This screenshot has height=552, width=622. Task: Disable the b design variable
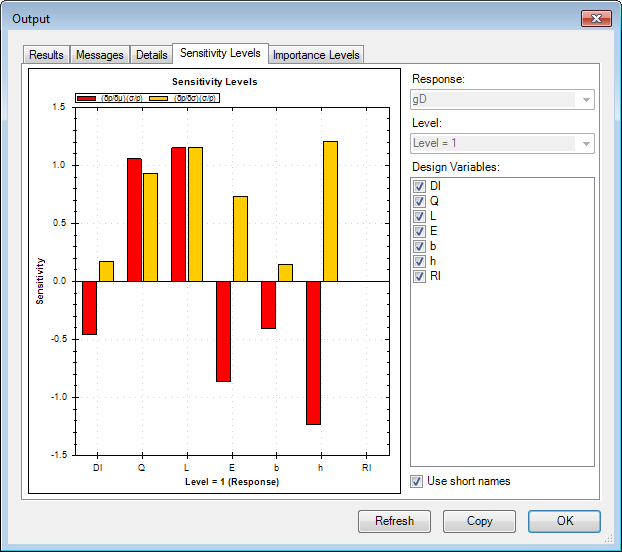pos(420,247)
